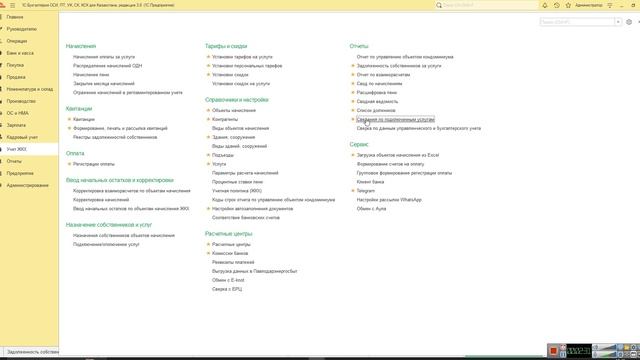This screenshot has height=360, width=640.
Task: Open Здания, сооружения directory
Action: tap(233, 137)
